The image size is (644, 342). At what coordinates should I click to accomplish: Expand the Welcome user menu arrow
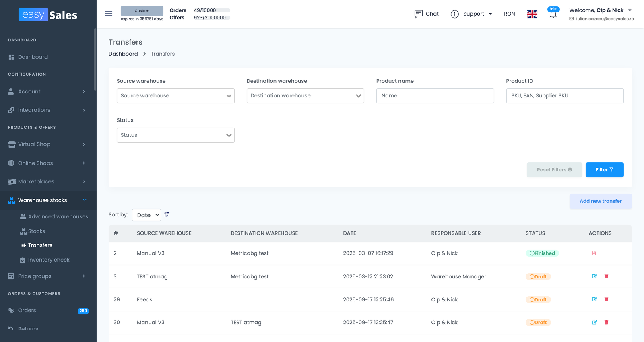click(x=630, y=10)
